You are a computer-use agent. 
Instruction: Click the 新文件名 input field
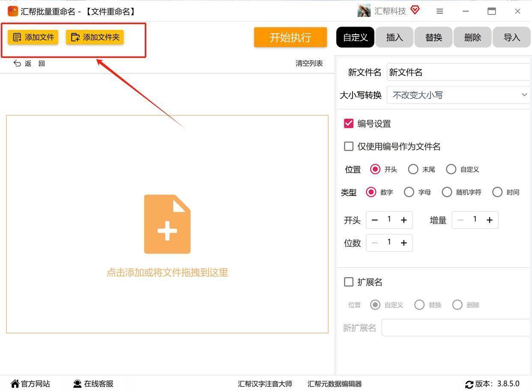[x=458, y=72]
